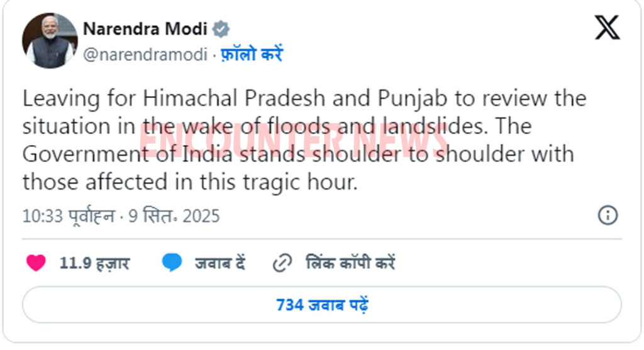Click the 10:33 पूर्वाह्न post time
Screen dimensions: 644x350
[x=69, y=216]
